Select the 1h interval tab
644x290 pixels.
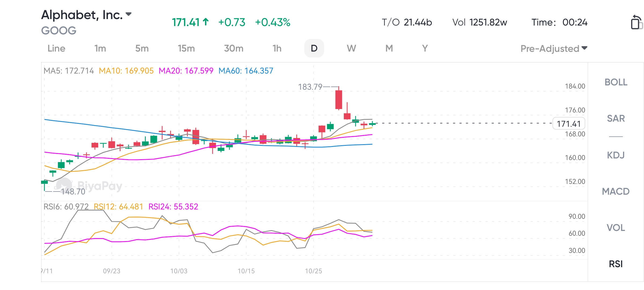point(277,48)
